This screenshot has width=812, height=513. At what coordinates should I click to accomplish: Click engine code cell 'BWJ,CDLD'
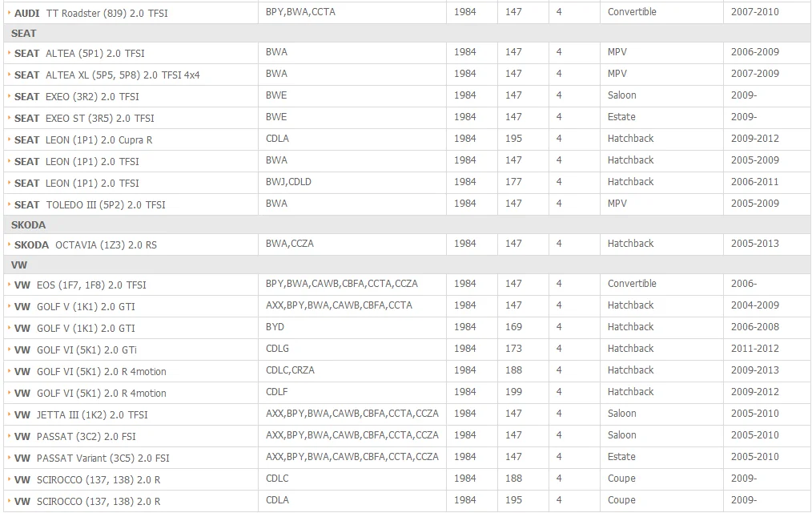coord(288,182)
